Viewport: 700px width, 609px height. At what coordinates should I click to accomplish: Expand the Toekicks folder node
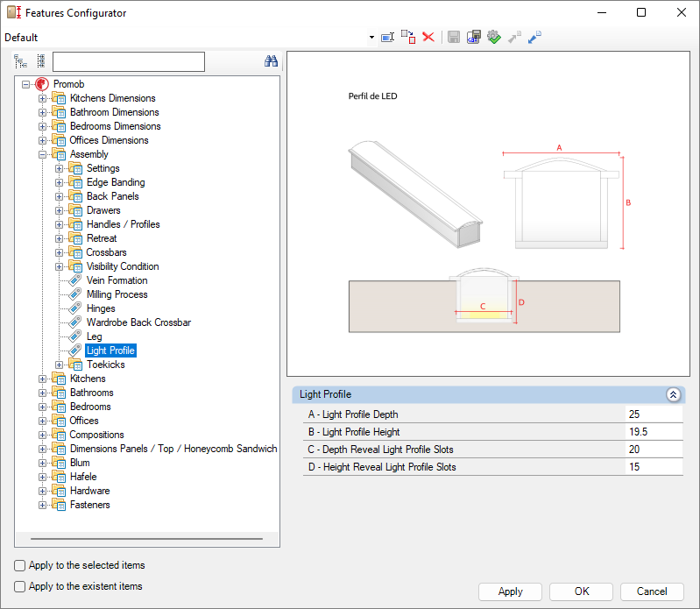[60, 365]
